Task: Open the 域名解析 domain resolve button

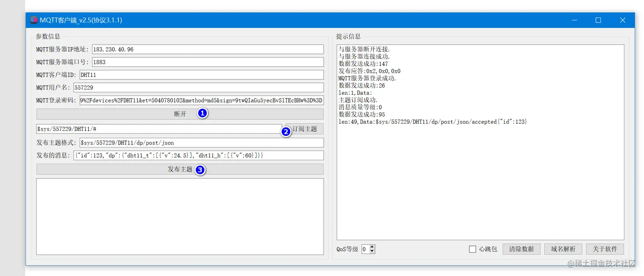Action: (x=563, y=249)
